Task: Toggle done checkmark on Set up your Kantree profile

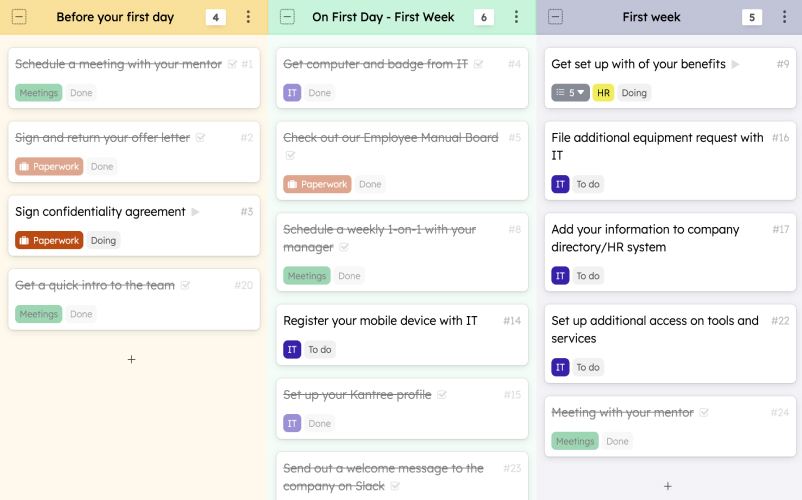Action: [442, 395]
